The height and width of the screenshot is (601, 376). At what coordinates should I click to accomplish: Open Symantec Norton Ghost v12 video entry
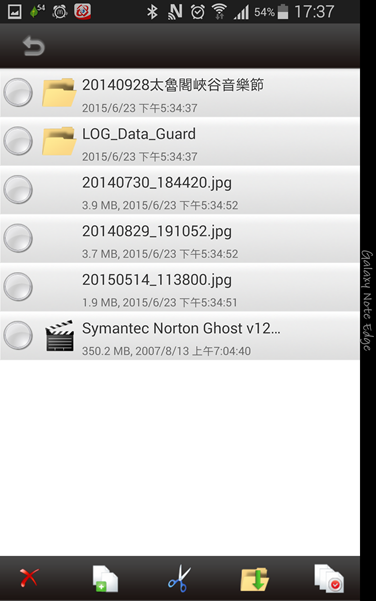(x=180, y=336)
